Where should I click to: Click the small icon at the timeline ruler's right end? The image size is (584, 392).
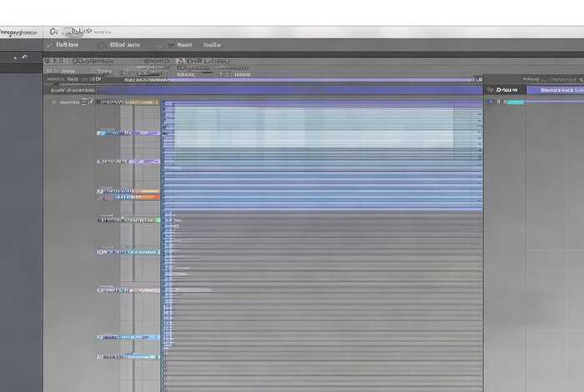click(x=478, y=80)
